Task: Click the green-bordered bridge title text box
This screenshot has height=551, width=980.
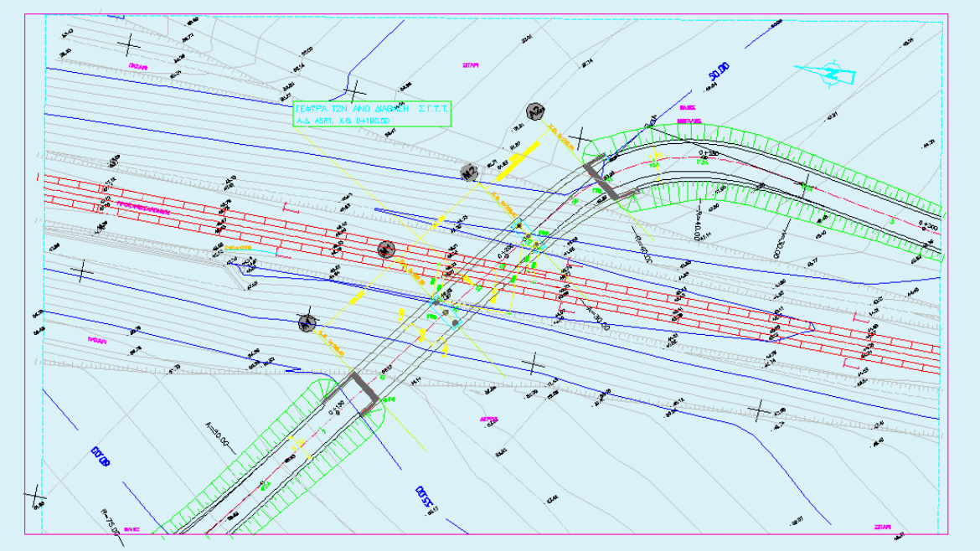Action: click(372, 114)
